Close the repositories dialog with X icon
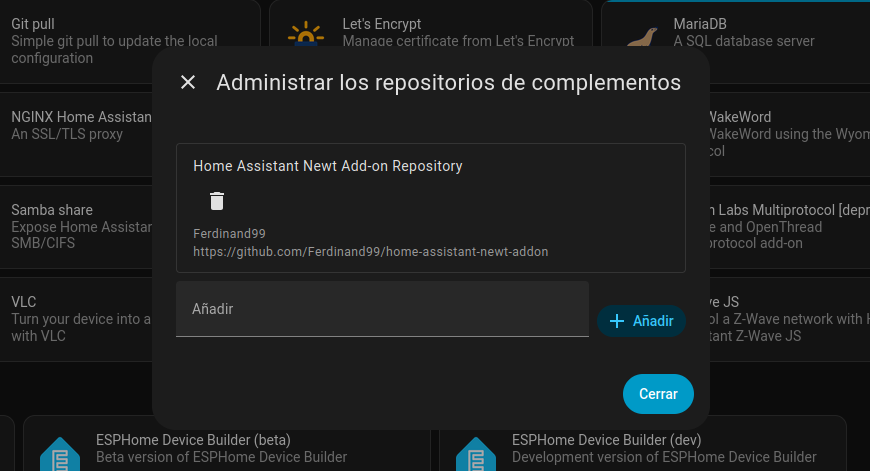 (188, 82)
